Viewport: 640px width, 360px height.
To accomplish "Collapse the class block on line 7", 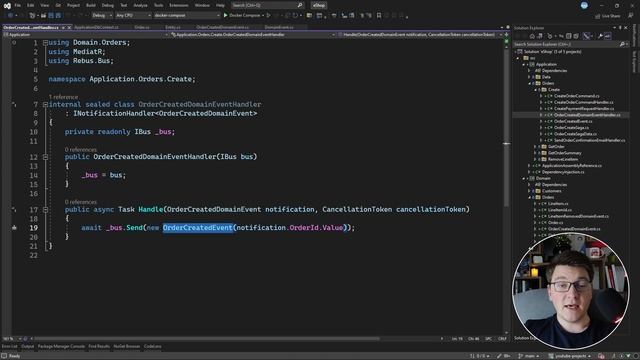I will [x=45, y=104].
